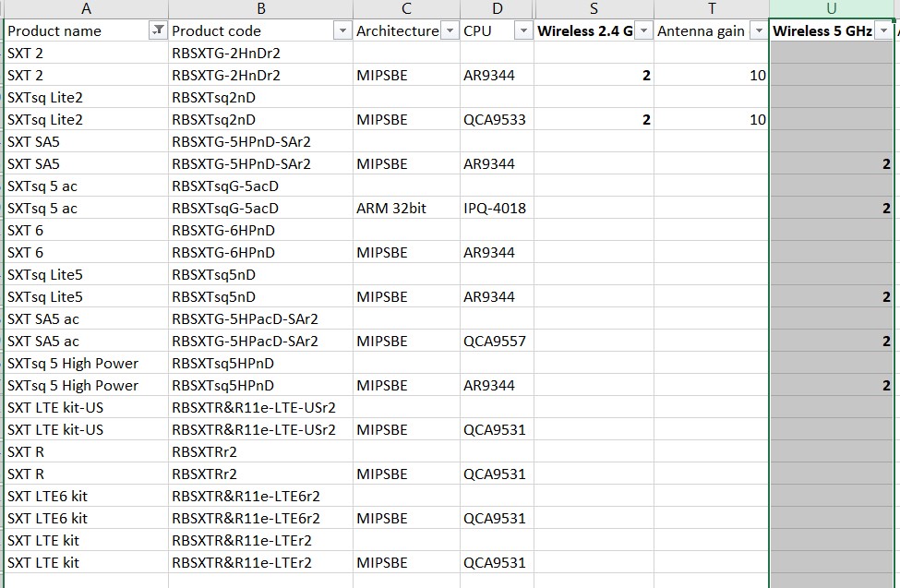Screen dimensions: 900x588
Task: Click the Antenna gain header cell
Action: (712, 31)
